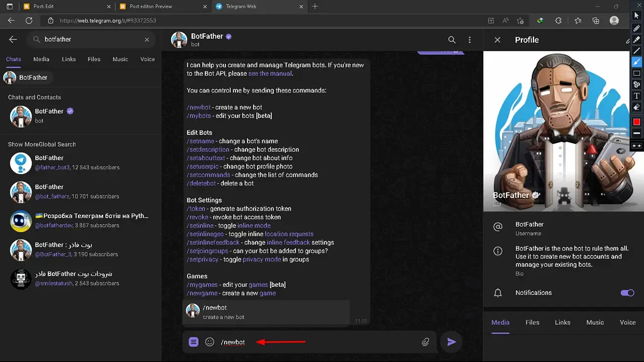The width and height of the screenshot is (644, 362).
Task: Open verified BotFather chat under Chats and Contacts
Action: 80,116
